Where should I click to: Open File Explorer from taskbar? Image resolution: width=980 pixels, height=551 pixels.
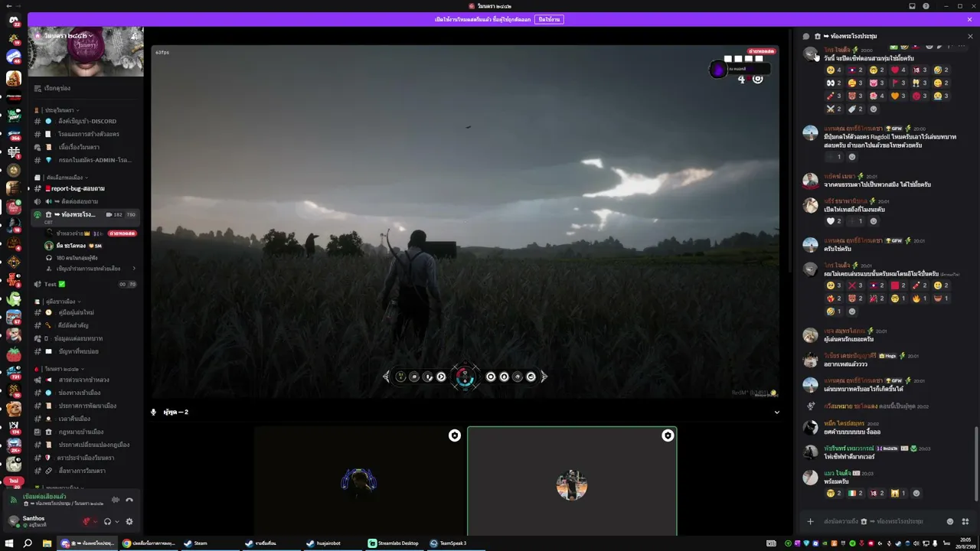[x=47, y=543]
